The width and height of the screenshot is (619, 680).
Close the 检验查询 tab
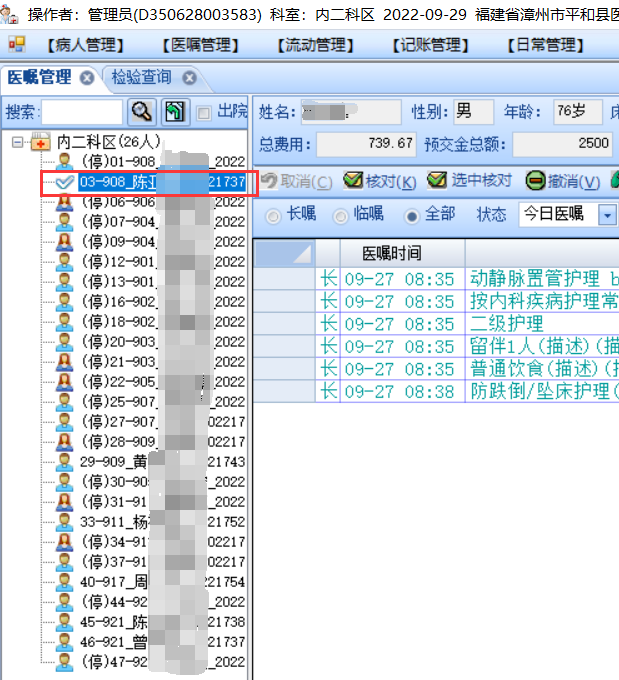point(189,78)
